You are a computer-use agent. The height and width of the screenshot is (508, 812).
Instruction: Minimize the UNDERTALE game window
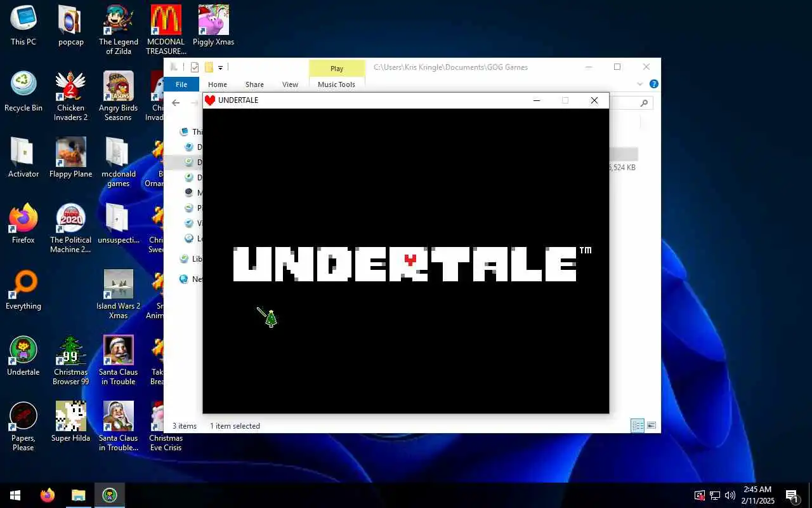click(x=537, y=100)
